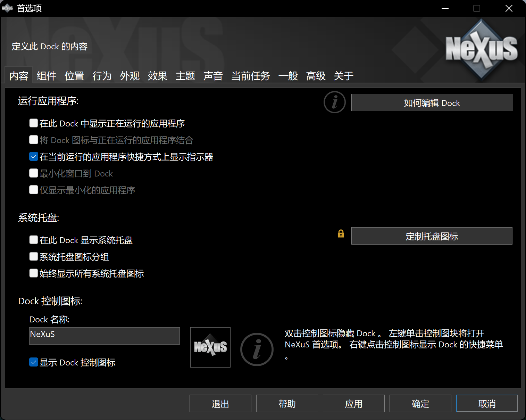Screen dimensions: 526x420
Task: Open the 一般 tab
Action: (x=288, y=75)
